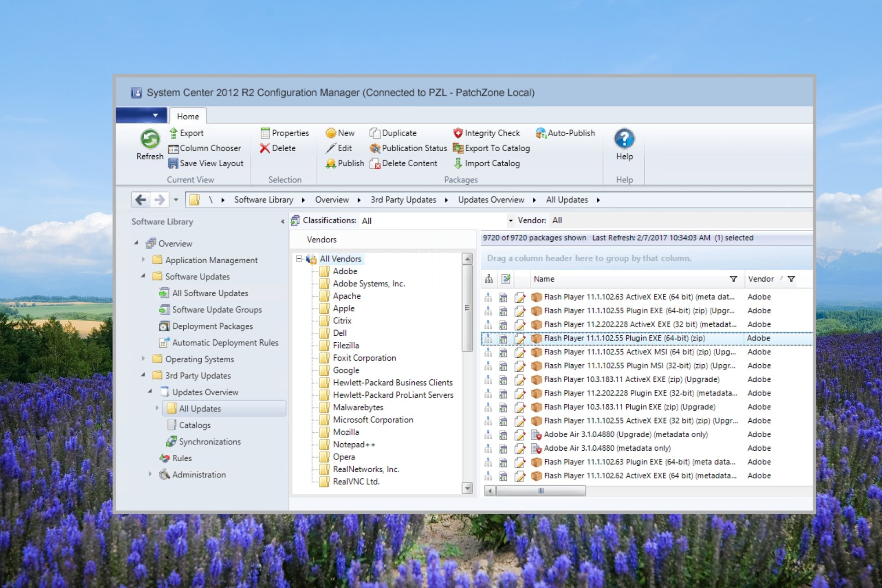
Task: Open the Column Chooser
Action: point(204,148)
